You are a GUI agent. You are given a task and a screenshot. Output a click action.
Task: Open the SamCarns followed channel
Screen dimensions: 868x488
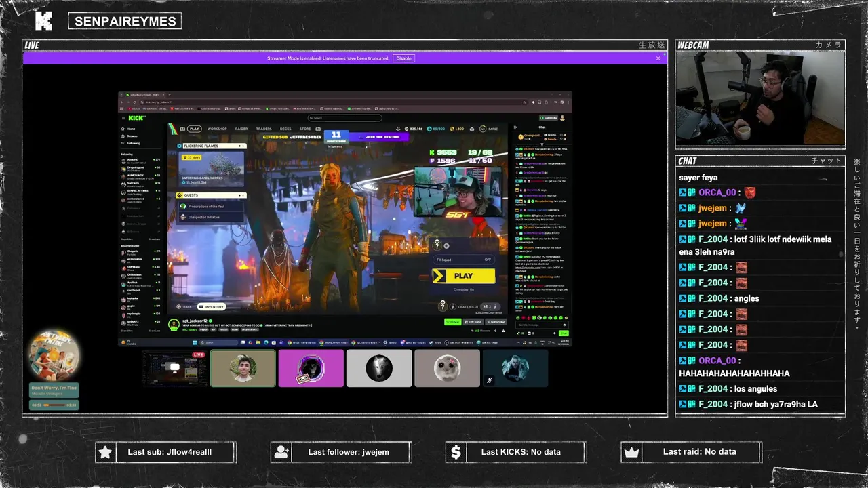click(x=140, y=184)
